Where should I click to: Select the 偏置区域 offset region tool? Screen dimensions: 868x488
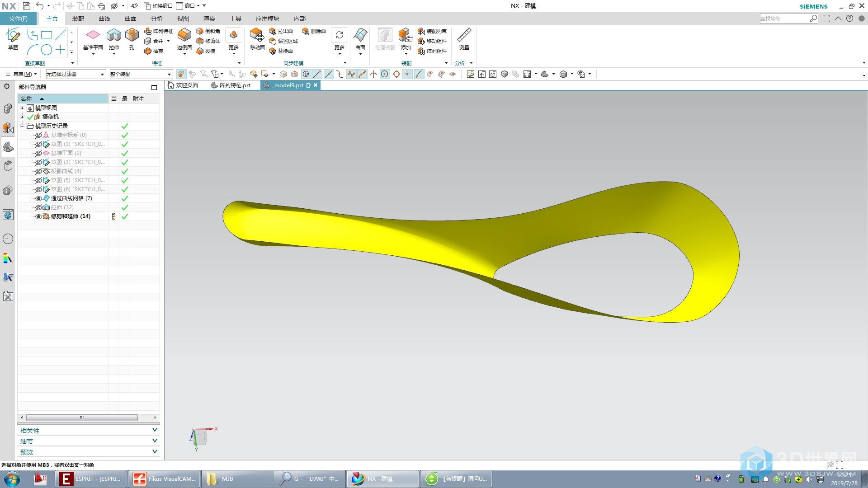[x=283, y=41]
